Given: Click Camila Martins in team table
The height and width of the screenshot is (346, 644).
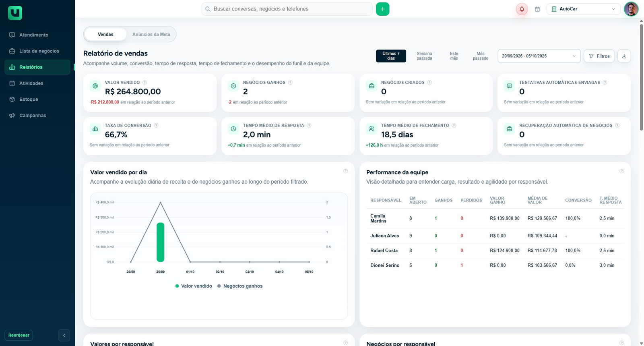Looking at the screenshot, I should click(378, 218).
